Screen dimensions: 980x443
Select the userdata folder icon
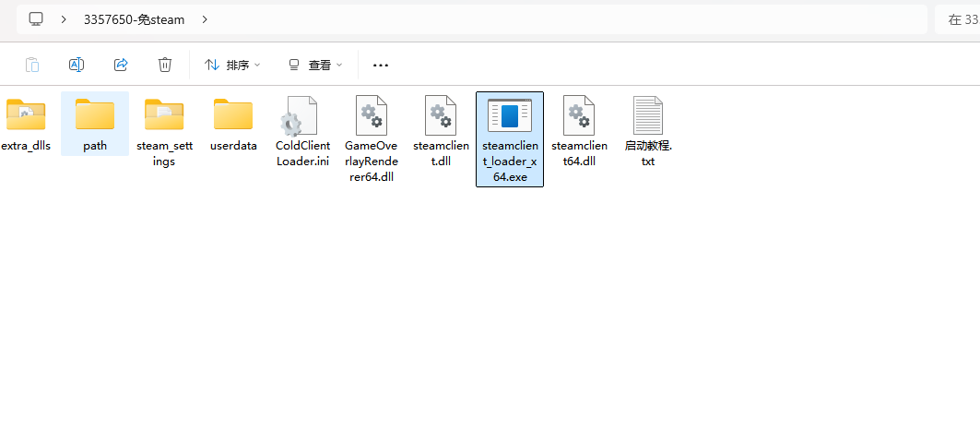[x=233, y=114]
